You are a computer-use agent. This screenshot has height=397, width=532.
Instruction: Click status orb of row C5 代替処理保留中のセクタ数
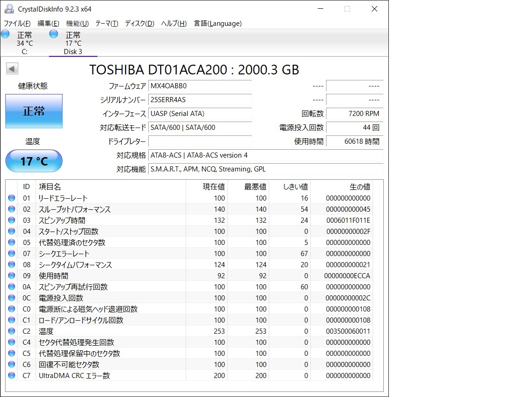click(x=12, y=353)
